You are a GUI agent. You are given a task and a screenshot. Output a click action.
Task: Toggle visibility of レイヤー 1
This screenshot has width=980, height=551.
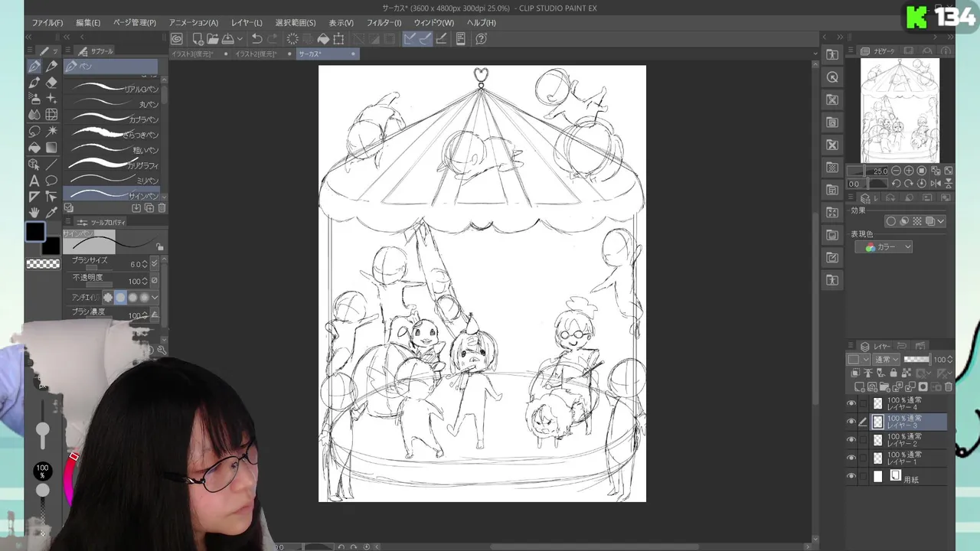pos(851,458)
